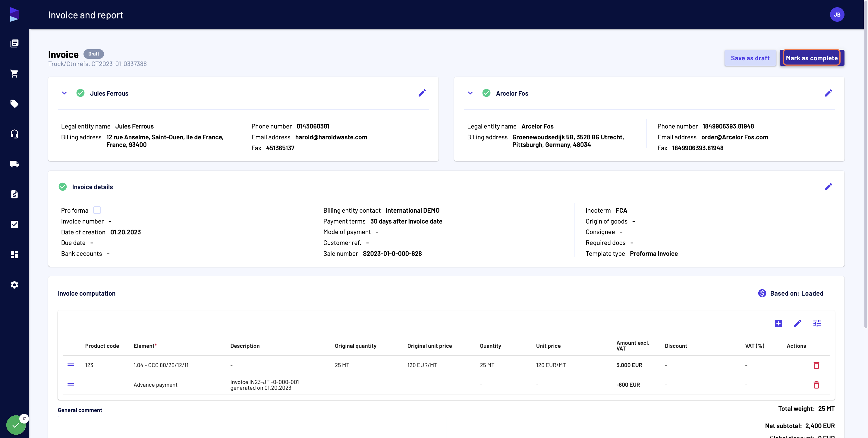Viewport: 868px width, 438px height.
Task: Click into the General comment text box
Action: pos(252,427)
